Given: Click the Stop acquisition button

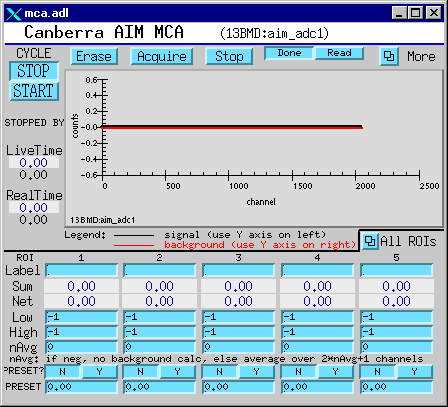Looking at the screenshot, I should pos(229,56).
